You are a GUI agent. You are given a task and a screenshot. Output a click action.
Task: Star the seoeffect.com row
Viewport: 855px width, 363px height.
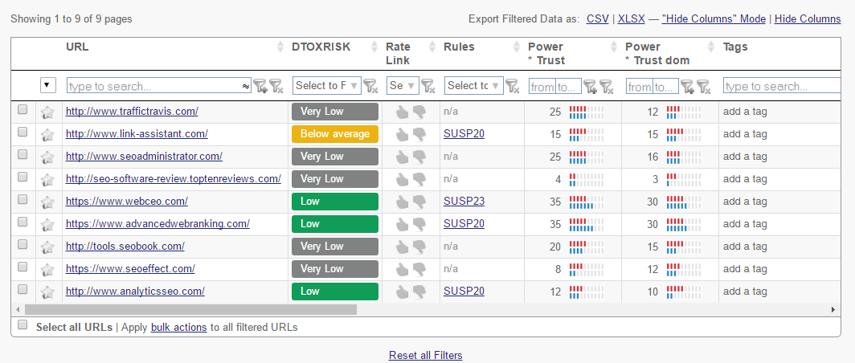coord(47,270)
